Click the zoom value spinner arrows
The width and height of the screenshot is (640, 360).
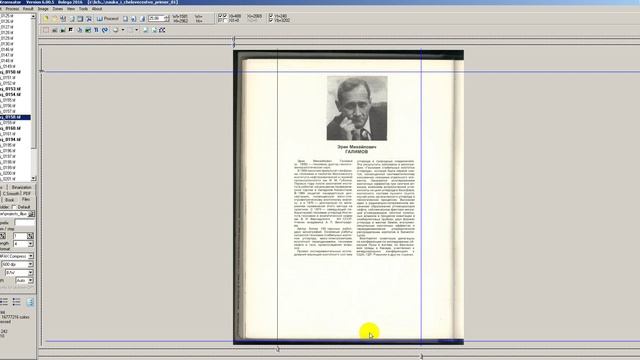click(167, 18)
